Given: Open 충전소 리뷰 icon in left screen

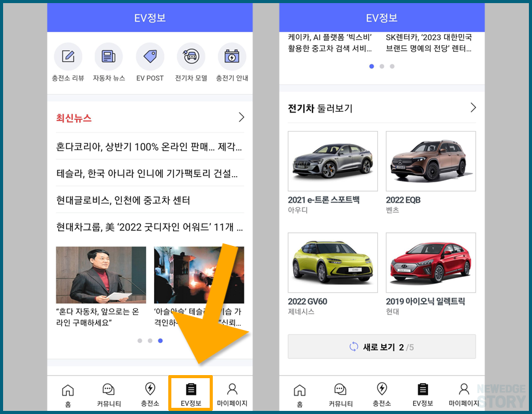Looking at the screenshot, I should (x=68, y=57).
